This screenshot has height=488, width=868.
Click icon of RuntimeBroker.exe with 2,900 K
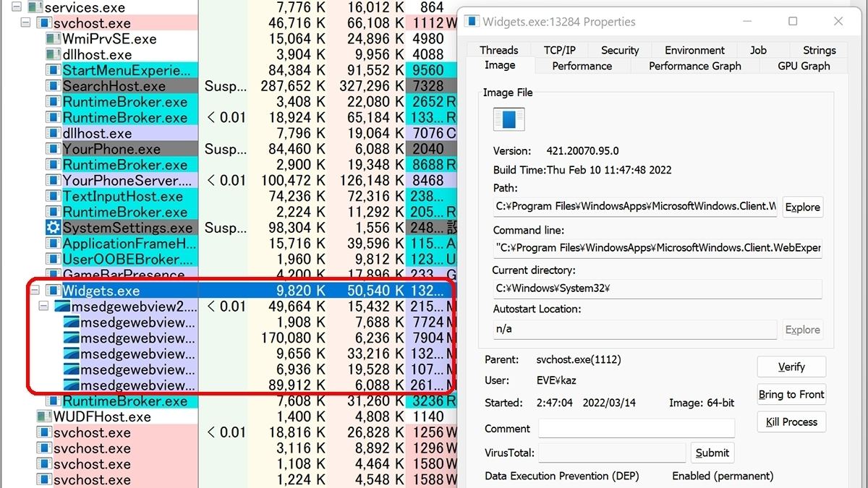click(53, 165)
